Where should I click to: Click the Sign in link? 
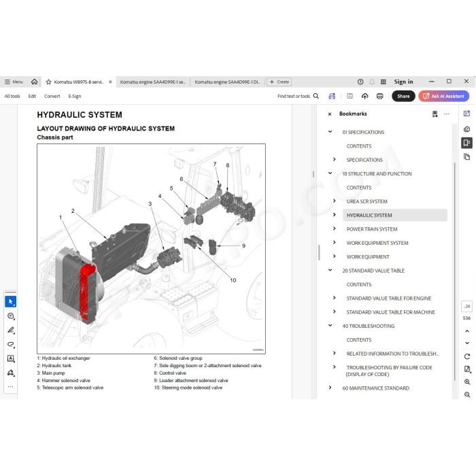click(x=403, y=82)
